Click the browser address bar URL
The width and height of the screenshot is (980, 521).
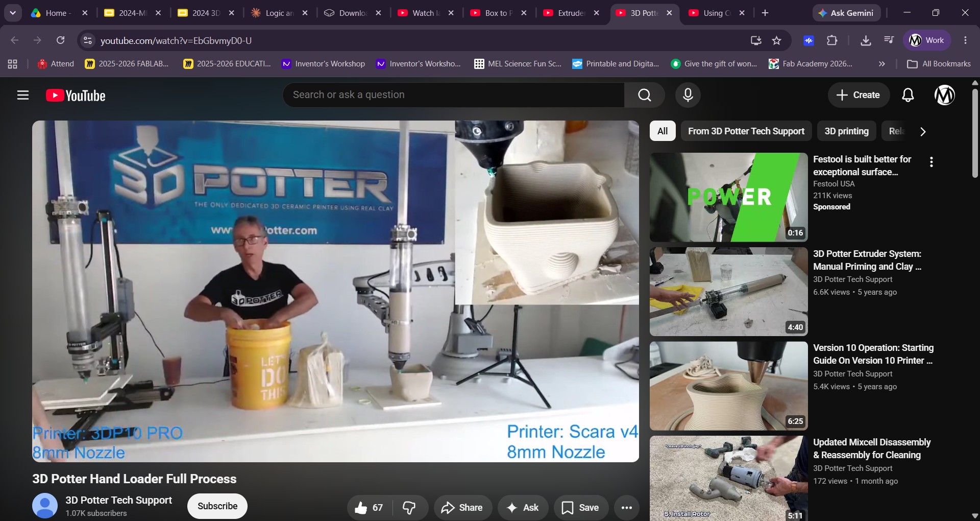tap(176, 40)
